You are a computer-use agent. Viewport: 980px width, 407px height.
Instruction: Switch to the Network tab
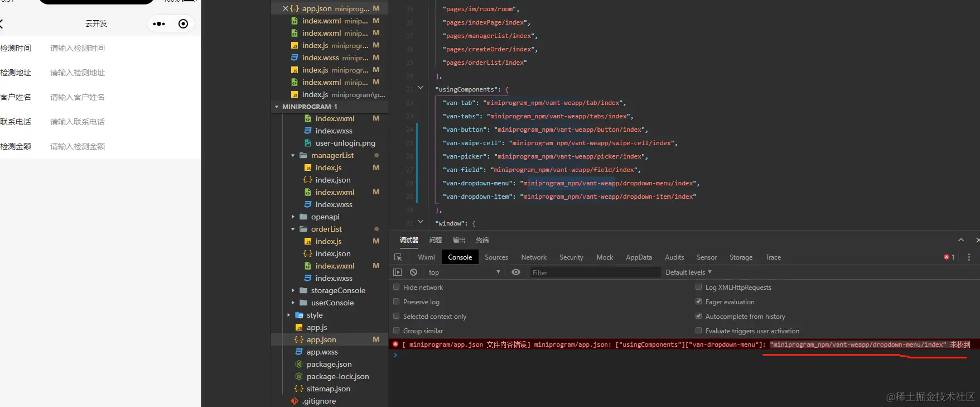pos(533,257)
